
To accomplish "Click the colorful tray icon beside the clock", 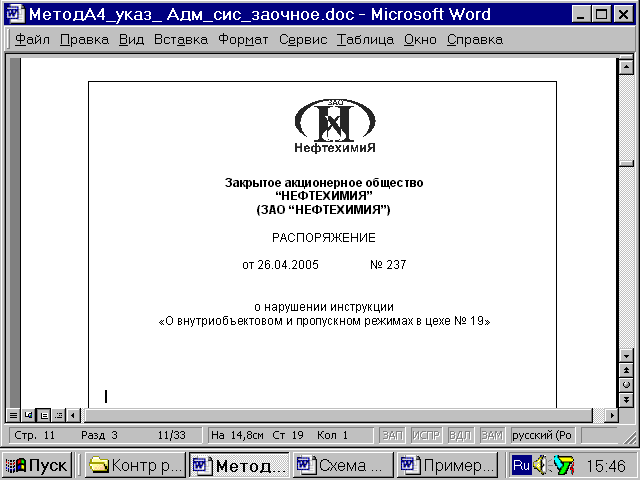I will click(564, 465).
